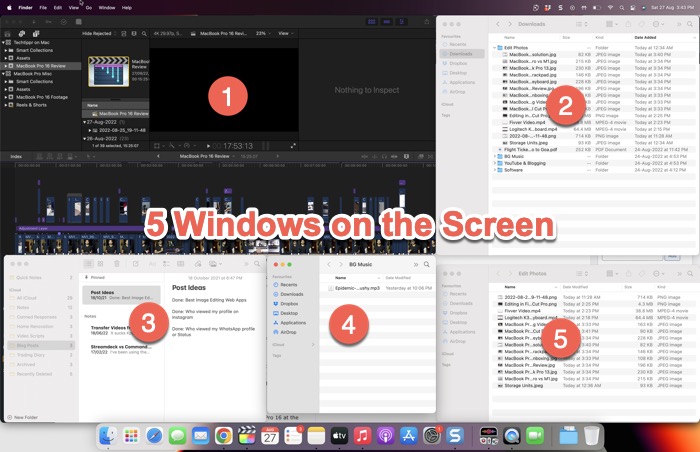Open the Help menu
Image resolution: width=700 pixels, height=452 pixels.
point(127,8)
